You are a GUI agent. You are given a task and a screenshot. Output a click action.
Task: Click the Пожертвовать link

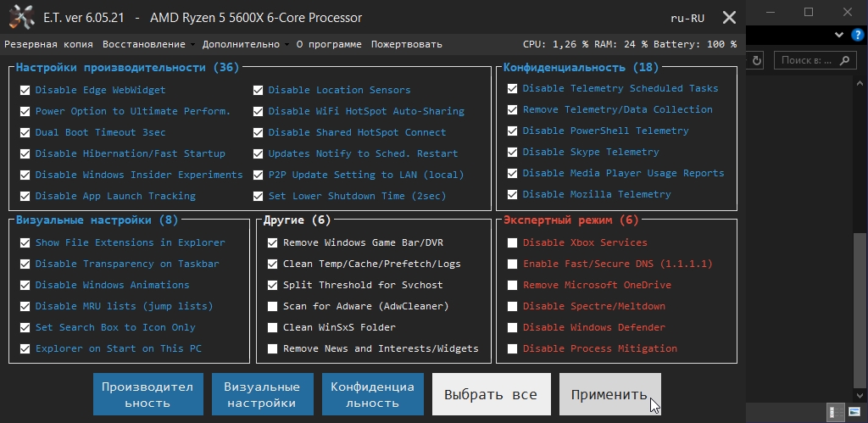pyautogui.click(x=407, y=44)
